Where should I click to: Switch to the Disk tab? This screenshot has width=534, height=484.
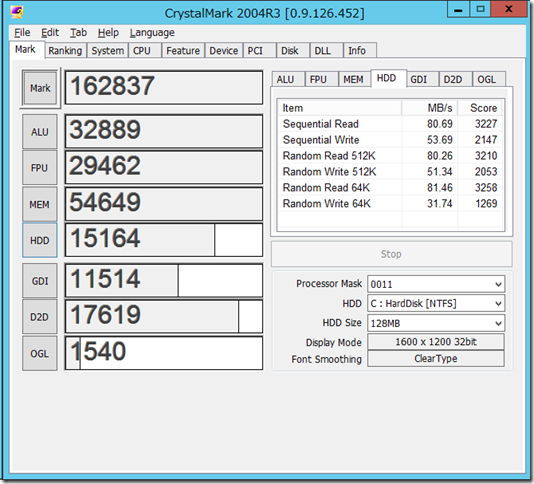tap(293, 50)
